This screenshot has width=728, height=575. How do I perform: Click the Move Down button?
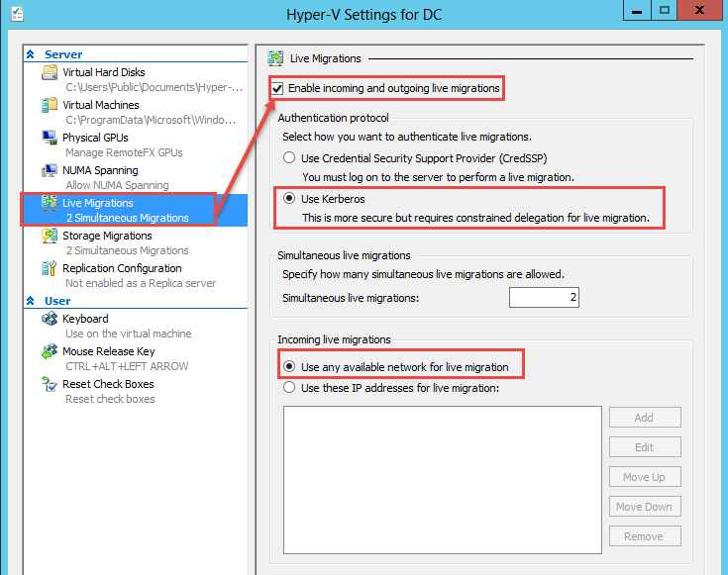pyautogui.click(x=645, y=507)
